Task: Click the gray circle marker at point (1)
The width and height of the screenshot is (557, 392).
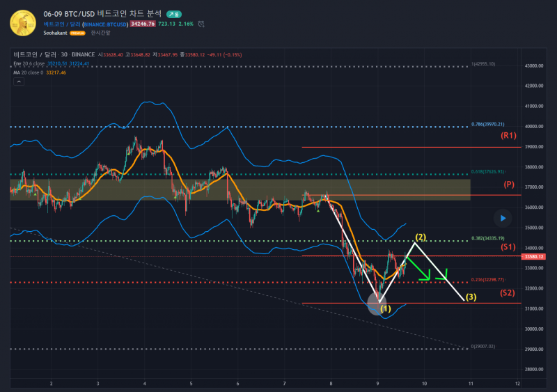Action: pos(376,305)
